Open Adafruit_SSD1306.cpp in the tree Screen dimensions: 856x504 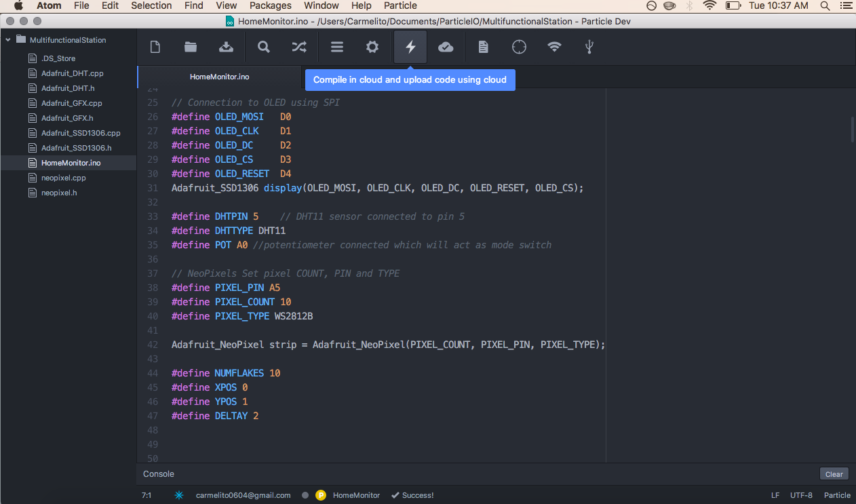tap(81, 133)
